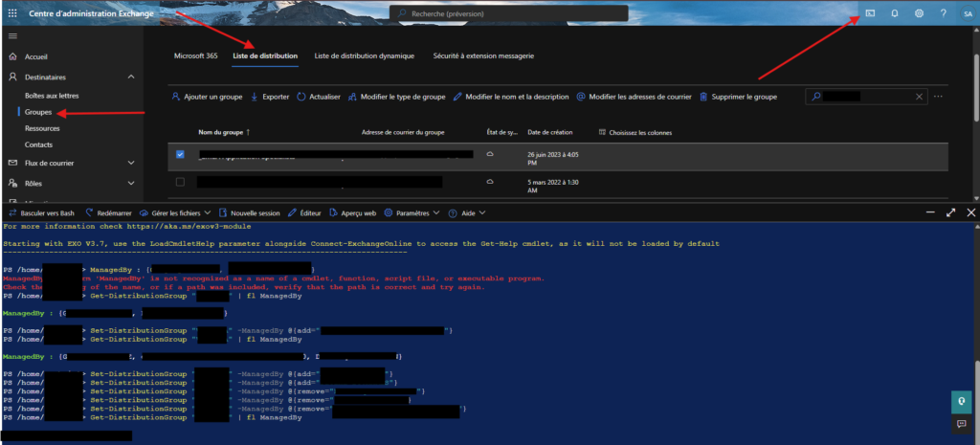Collapse the Destinataires section
Image resolution: width=980 pixels, height=445 pixels.
tap(130, 77)
